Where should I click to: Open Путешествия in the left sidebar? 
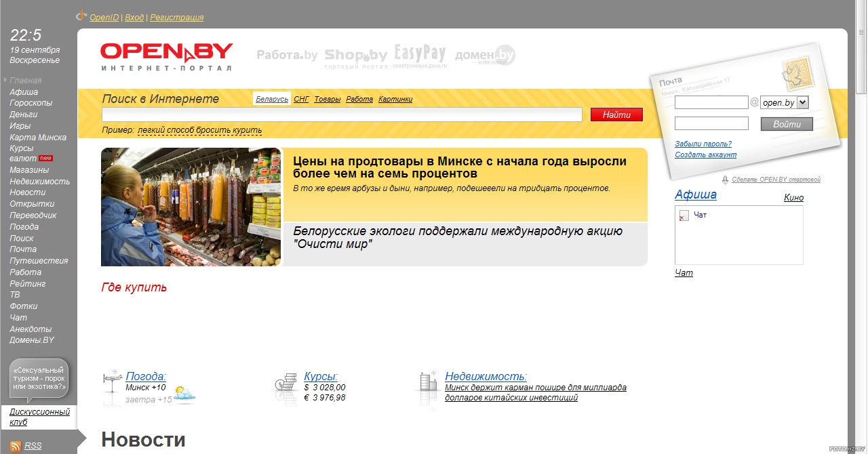pos(39,261)
